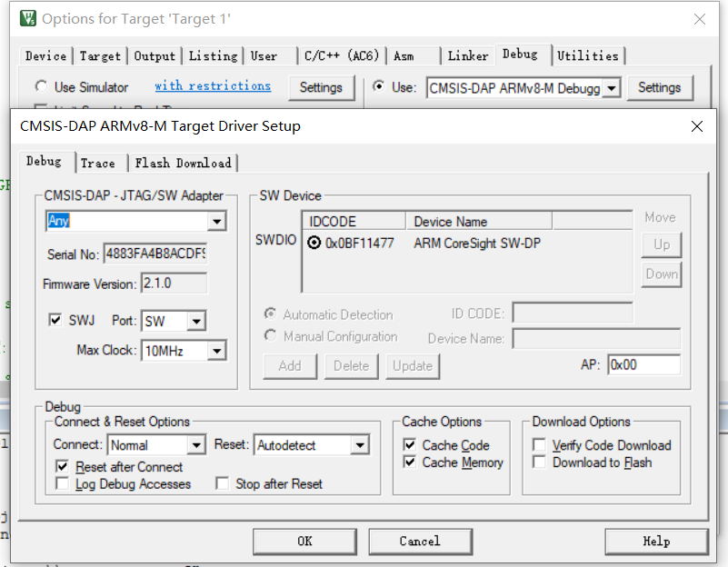The height and width of the screenshot is (567, 728).
Task: Switch to the Output tab
Action: click(155, 56)
